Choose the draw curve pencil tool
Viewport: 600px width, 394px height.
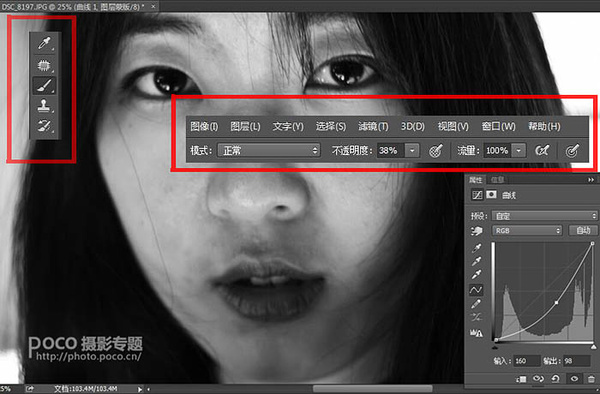click(x=476, y=304)
